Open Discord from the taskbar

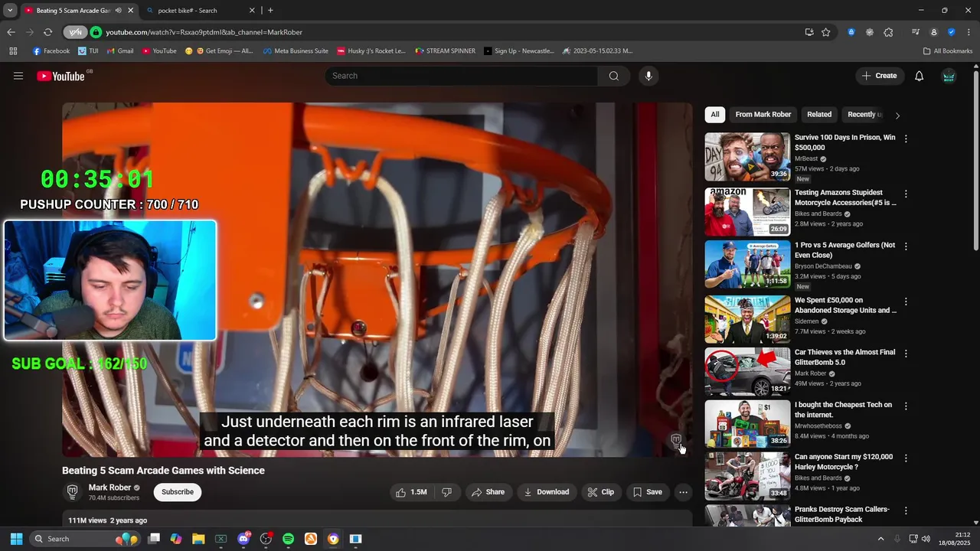243,539
